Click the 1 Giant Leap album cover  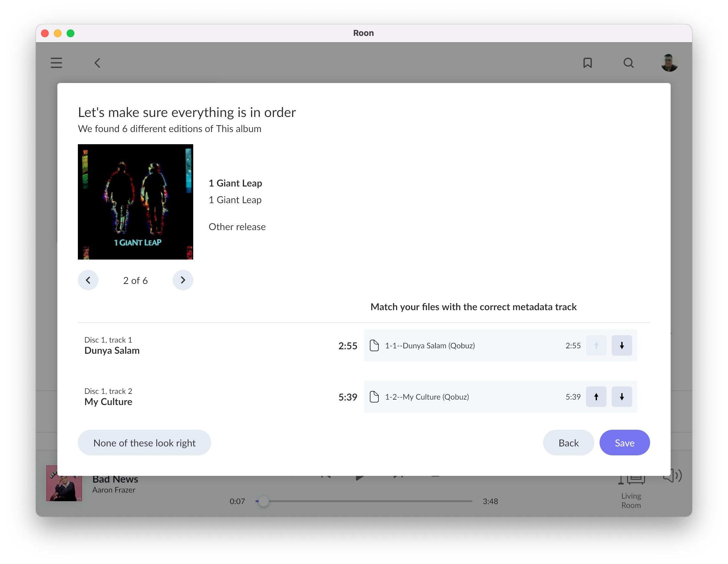click(x=135, y=202)
